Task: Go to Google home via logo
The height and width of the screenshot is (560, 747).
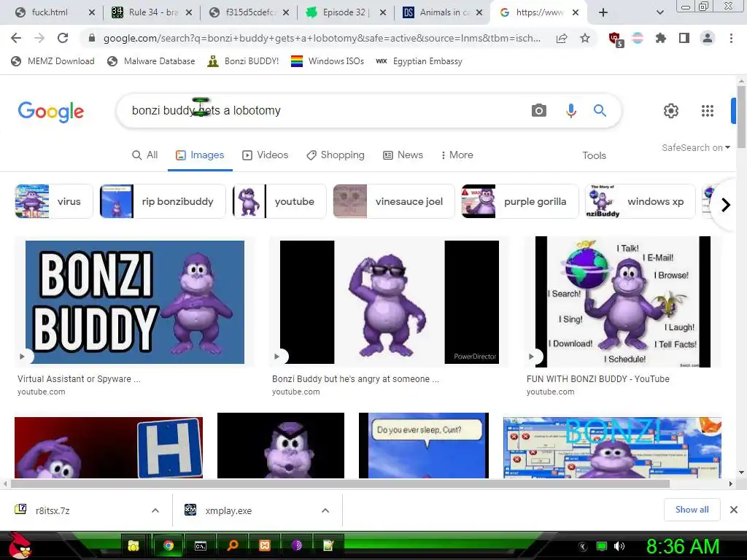Action: (x=51, y=112)
